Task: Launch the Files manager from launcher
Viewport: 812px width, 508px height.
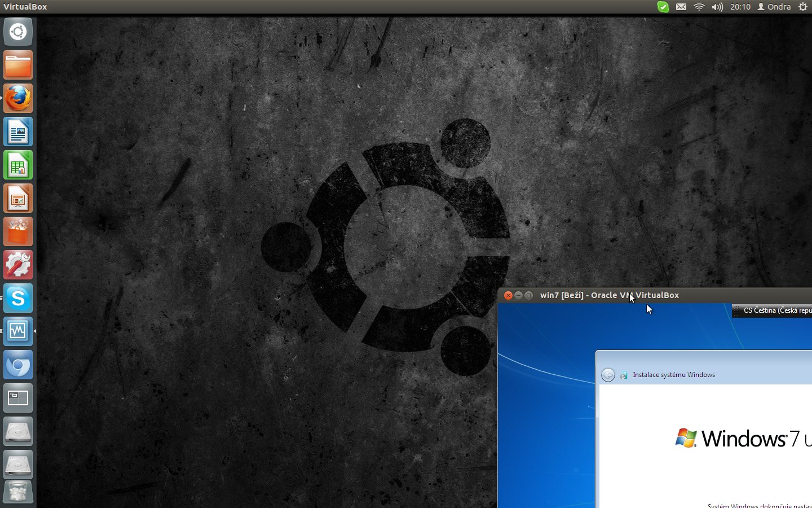Action: point(18,65)
